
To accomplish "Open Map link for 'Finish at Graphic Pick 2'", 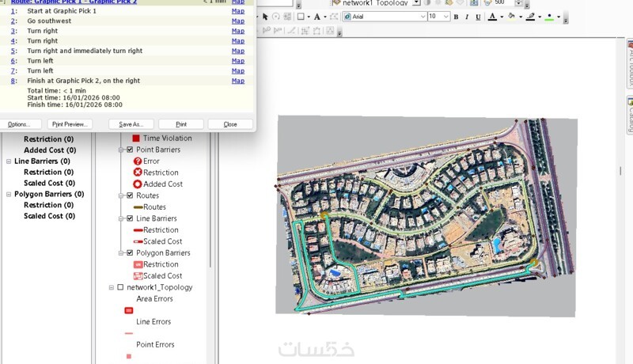I will [x=238, y=81].
